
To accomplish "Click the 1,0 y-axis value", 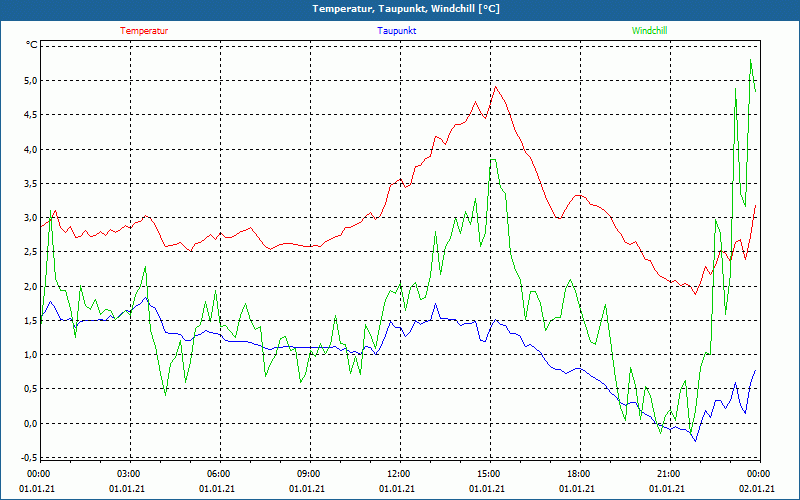I will pyautogui.click(x=31, y=355).
